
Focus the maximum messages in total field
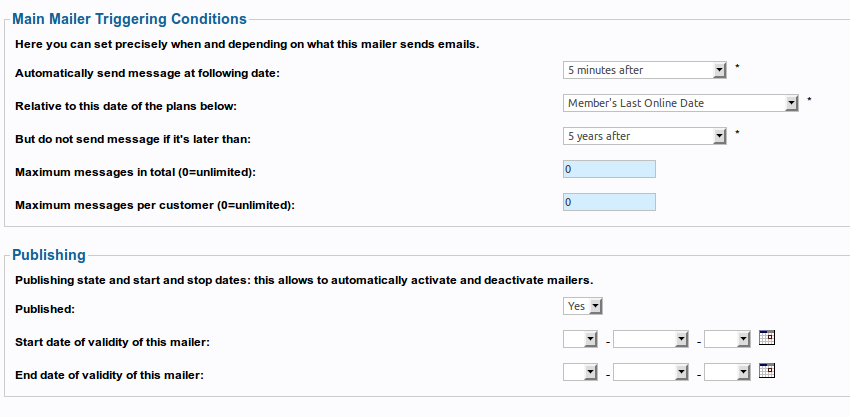[609, 169]
